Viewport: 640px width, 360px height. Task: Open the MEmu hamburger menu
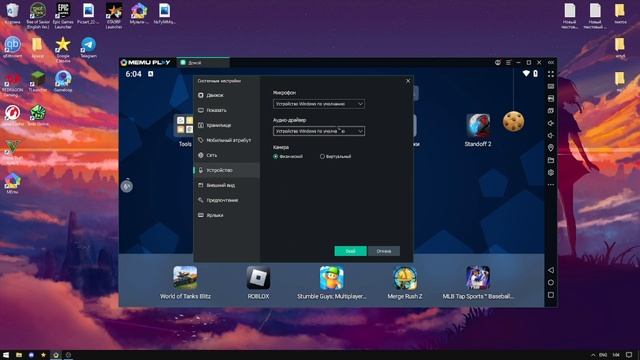tap(508, 62)
